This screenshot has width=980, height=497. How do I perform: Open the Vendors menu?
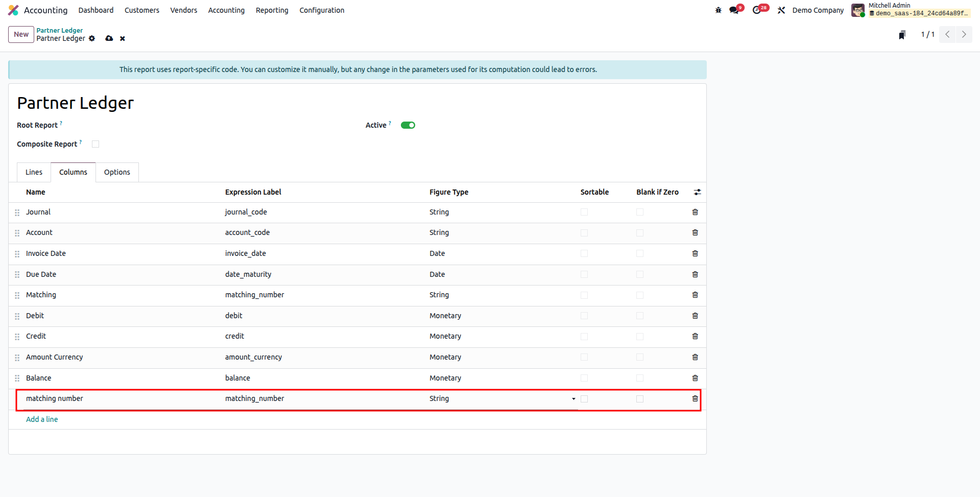pos(184,10)
